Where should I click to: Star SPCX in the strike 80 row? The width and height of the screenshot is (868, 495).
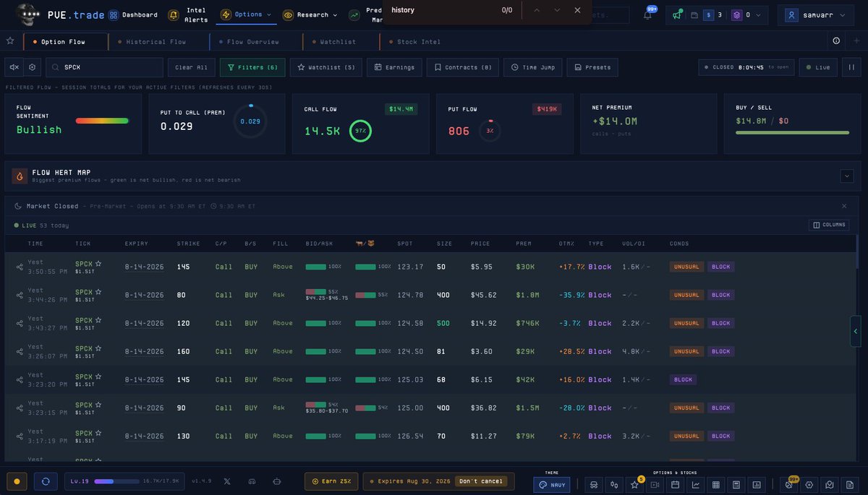point(98,291)
